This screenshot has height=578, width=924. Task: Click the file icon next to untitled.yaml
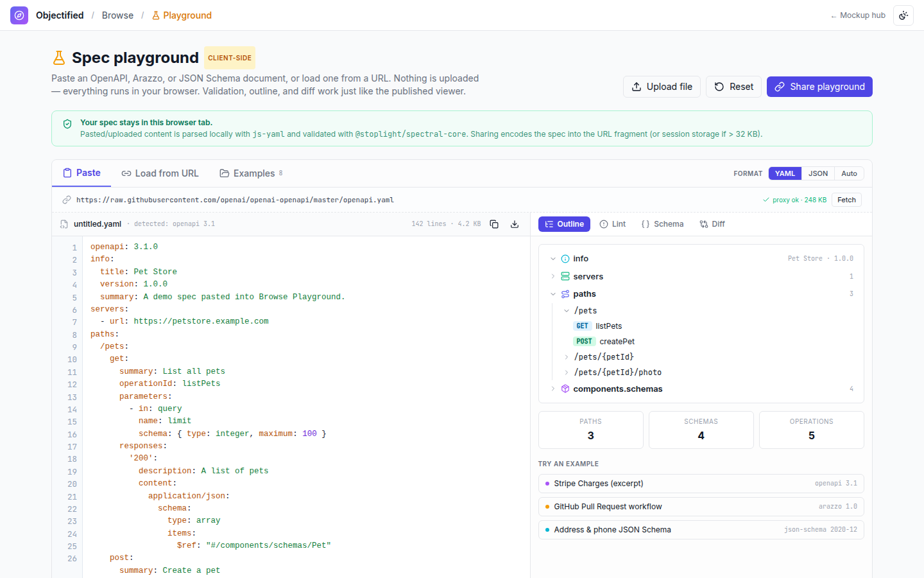pyautogui.click(x=64, y=224)
